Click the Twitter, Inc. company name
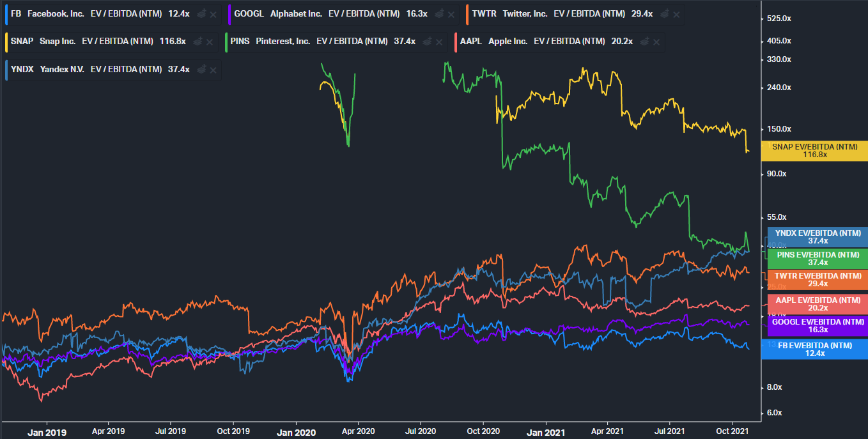This screenshot has width=868, height=439. (x=525, y=13)
